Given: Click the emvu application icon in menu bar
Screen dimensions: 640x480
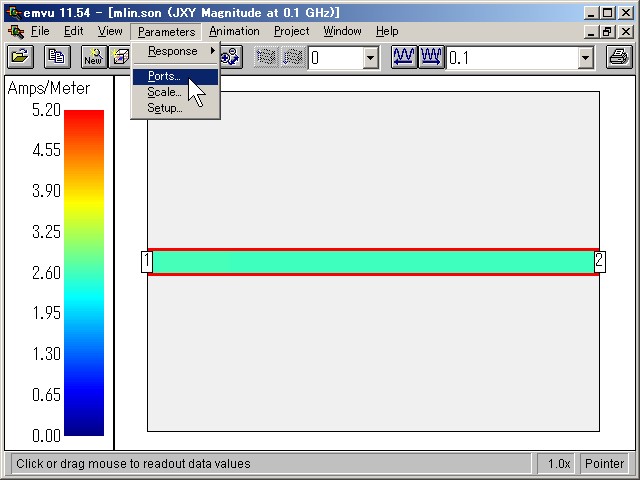Looking at the screenshot, I should pyautogui.click(x=16, y=31).
